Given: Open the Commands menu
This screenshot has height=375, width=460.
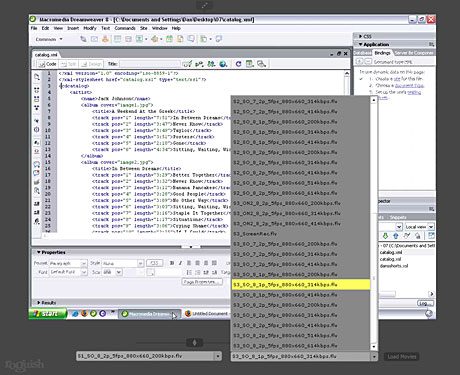Looking at the screenshot, I should click(125, 28).
